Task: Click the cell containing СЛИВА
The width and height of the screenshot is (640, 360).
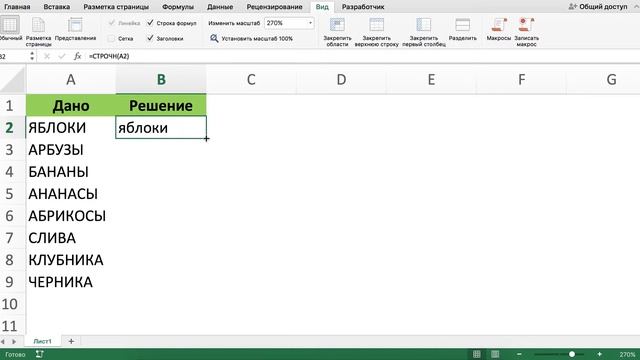Action: pyautogui.click(x=71, y=238)
